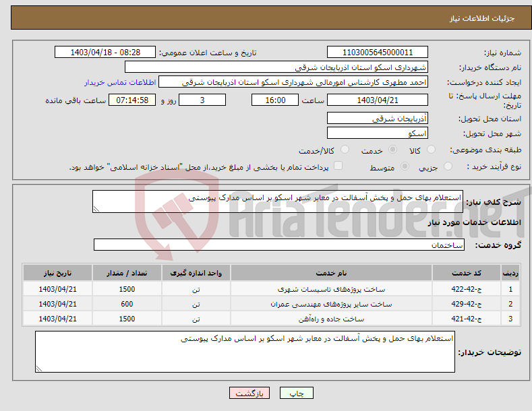Click the resize grip of توضیحات خریدار textarea
The image size is (532, 411).
click(38, 369)
